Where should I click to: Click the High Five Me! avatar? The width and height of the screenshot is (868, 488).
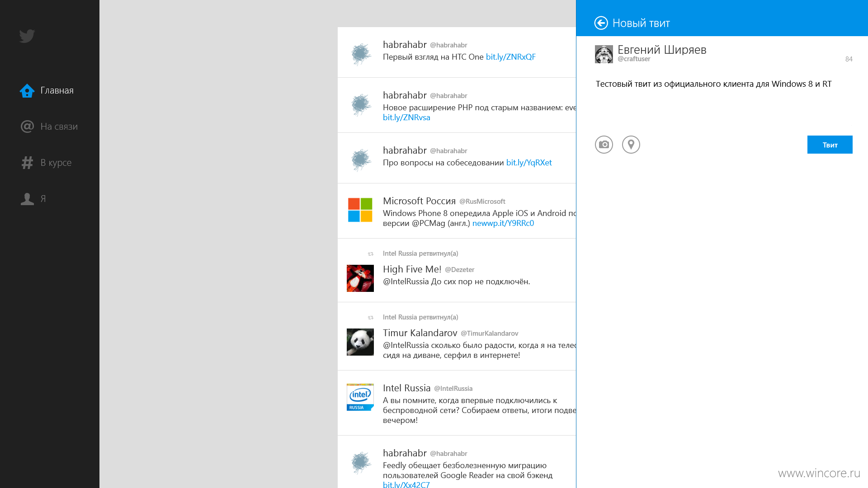click(x=360, y=278)
